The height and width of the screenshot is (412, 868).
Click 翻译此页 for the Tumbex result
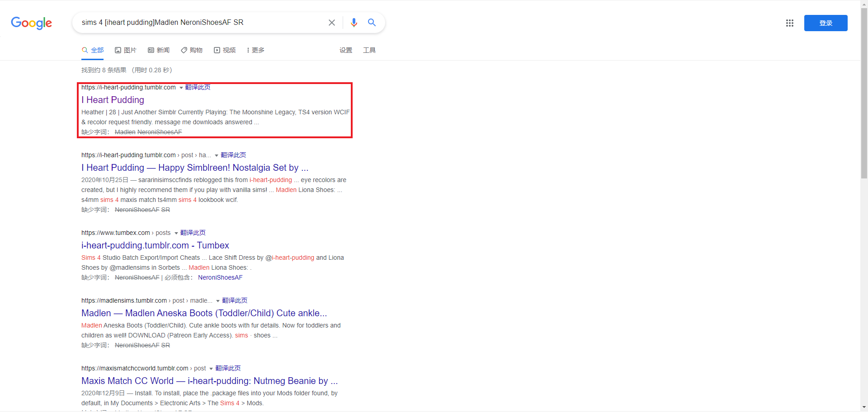pos(193,233)
